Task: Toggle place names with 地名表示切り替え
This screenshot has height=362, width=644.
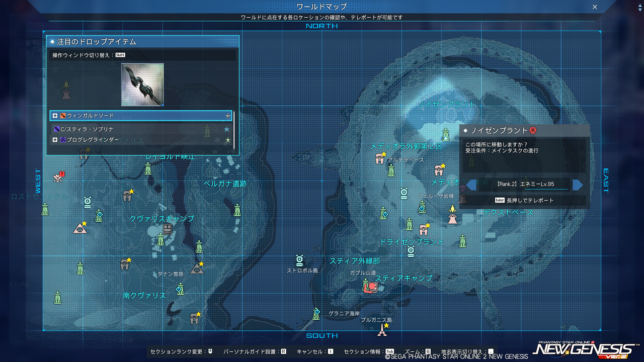Action: pyautogui.click(x=467, y=351)
